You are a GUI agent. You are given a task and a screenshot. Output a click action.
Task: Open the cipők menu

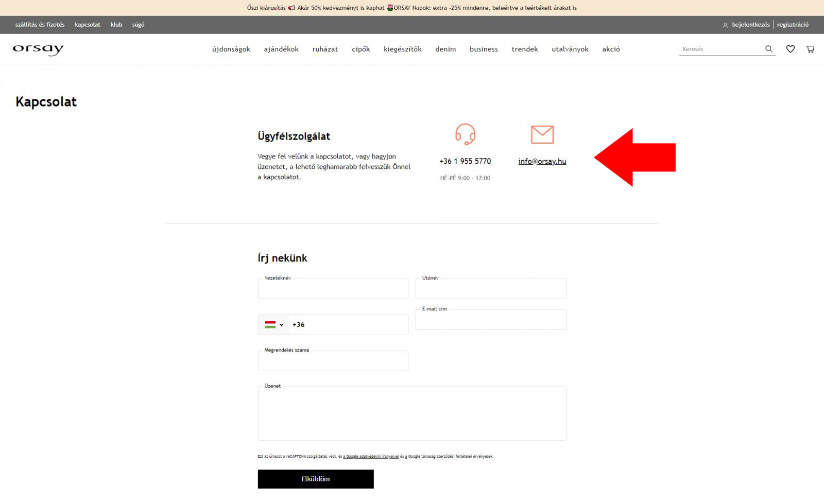pyautogui.click(x=361, y=49)
